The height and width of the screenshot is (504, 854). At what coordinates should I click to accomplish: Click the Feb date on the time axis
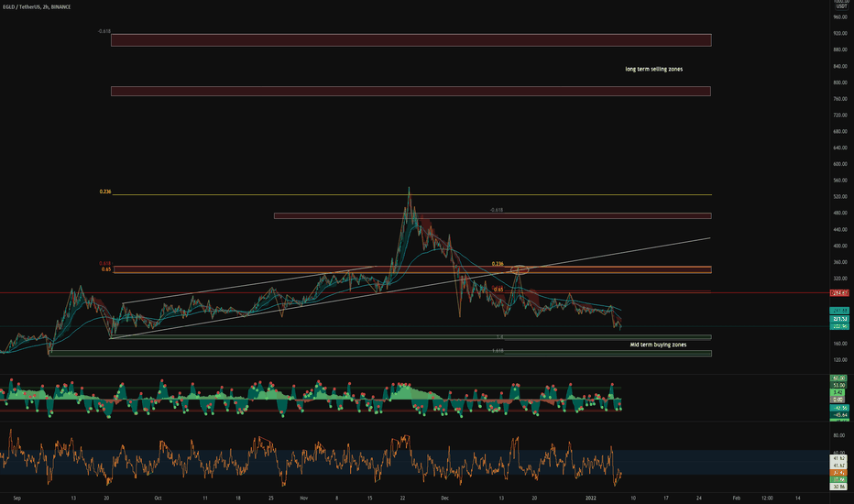pos(737,498)
